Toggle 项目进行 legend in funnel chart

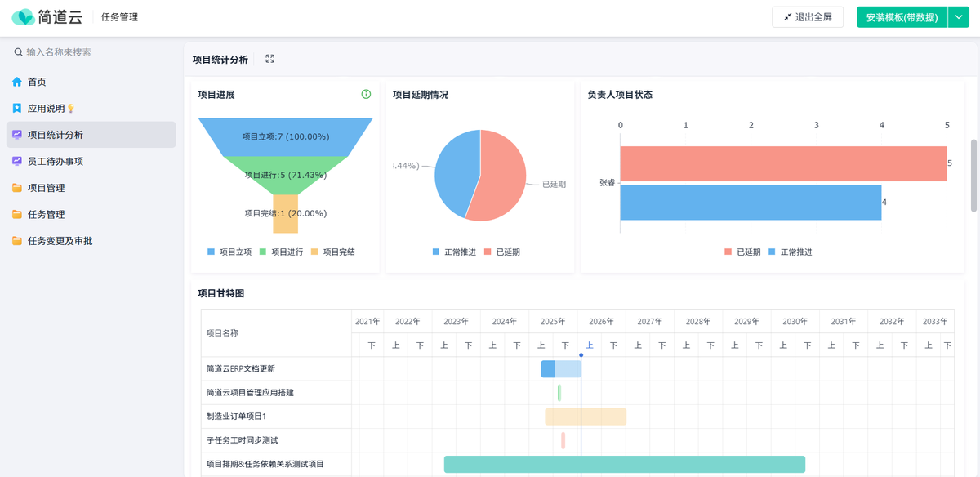tap(281, 252)
